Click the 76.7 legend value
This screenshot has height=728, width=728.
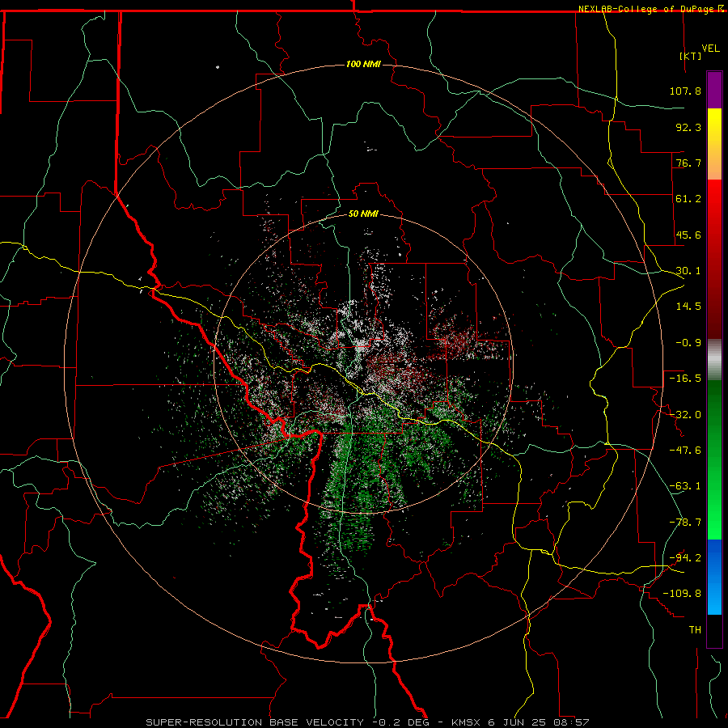tap(688, 163)
